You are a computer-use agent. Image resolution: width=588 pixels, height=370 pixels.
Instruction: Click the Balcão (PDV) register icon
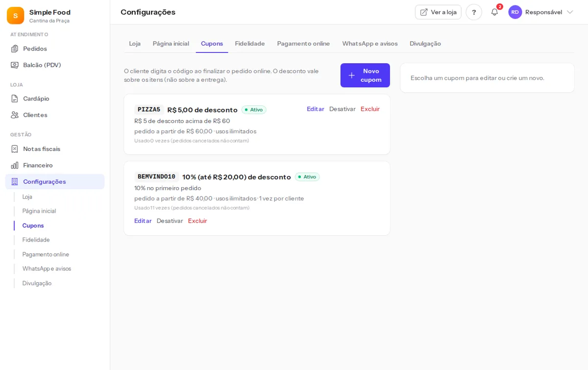pyautogui.click(x=15, y=65)
